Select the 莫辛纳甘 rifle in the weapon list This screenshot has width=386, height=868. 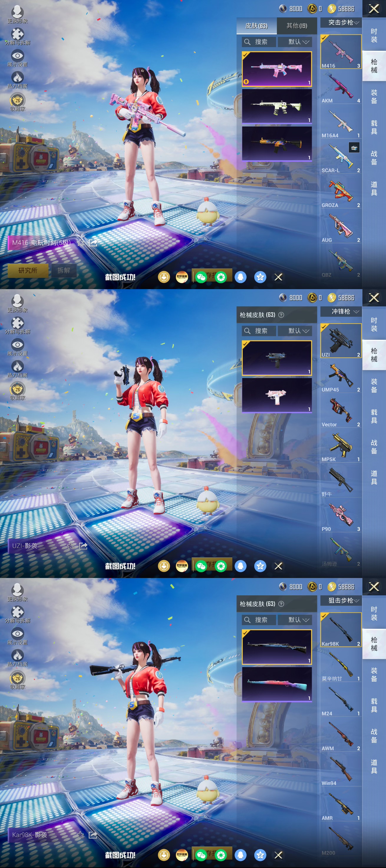(341, 665)
